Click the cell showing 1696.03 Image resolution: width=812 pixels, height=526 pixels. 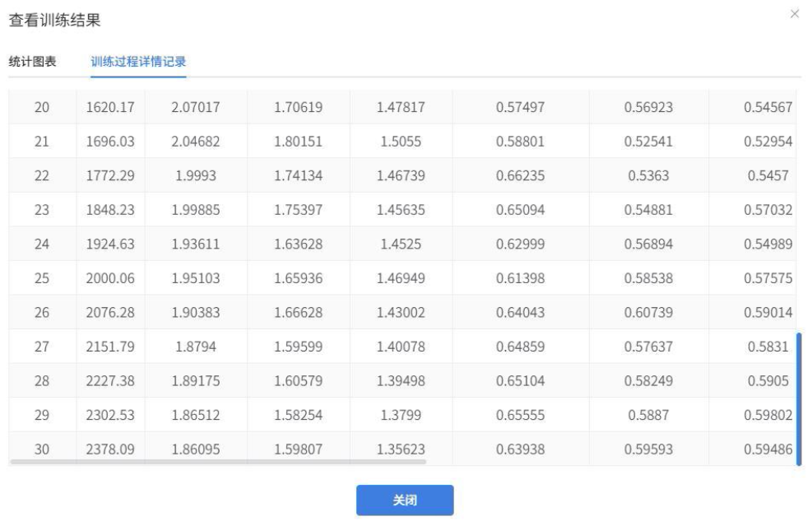pyautogui.click(x=110, y=142)
